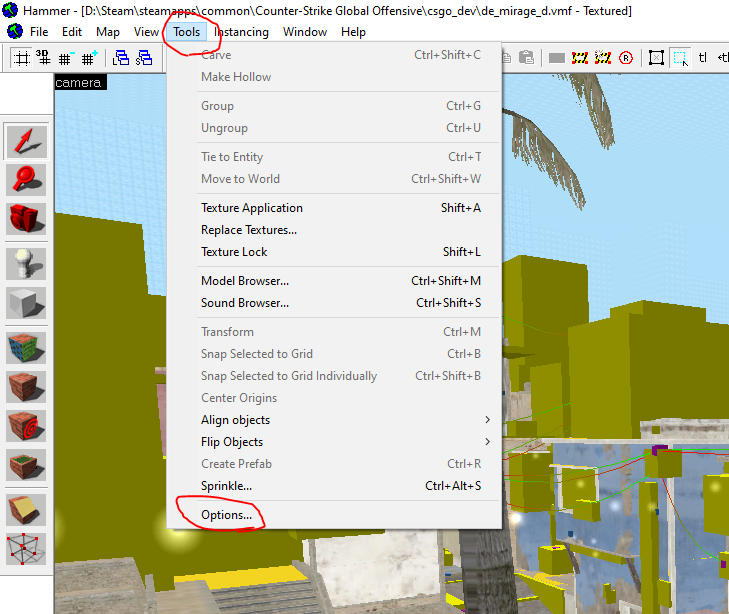Click the smaller grid icon with minus
Screen dimensions: 729x614
[66, 58]
